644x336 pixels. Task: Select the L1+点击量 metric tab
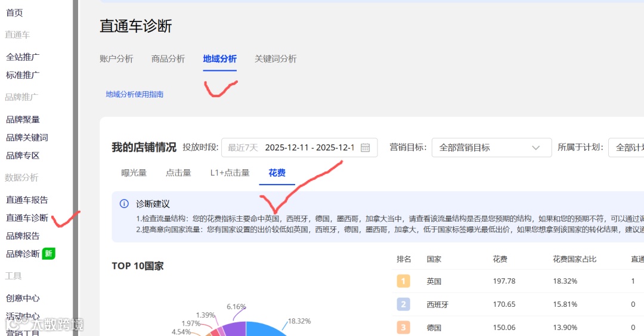pyautogui.click(x=230, y=173)
